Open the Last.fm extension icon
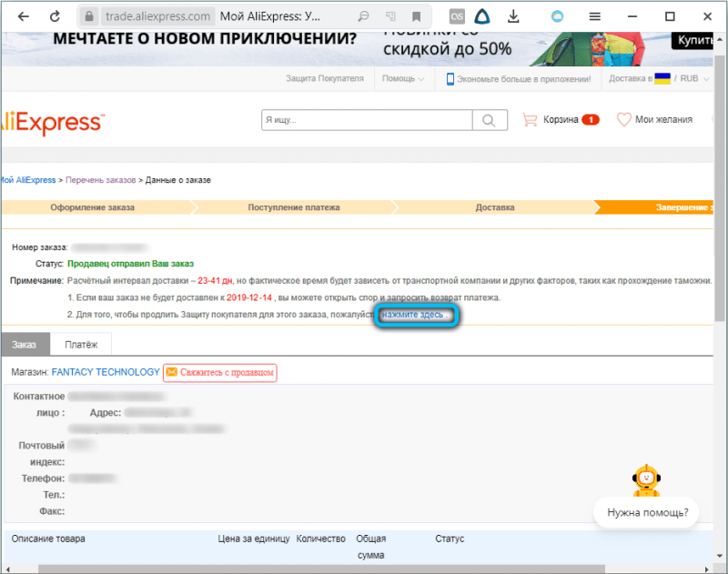This screenshot has width=728, height=574. [x=457, y=17]
